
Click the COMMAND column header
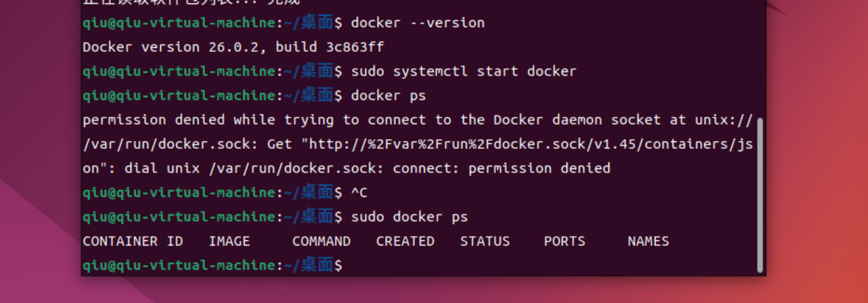coord(321,241)
